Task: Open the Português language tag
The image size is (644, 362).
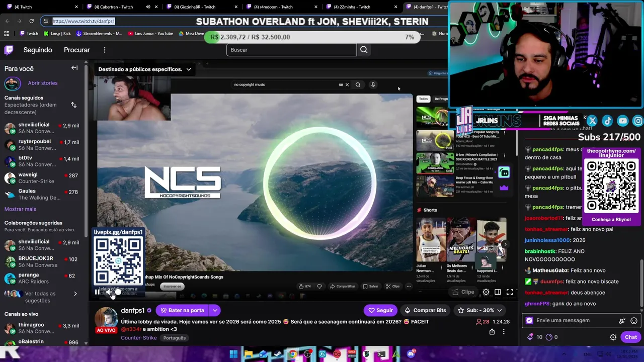Action: pos(175,338)
